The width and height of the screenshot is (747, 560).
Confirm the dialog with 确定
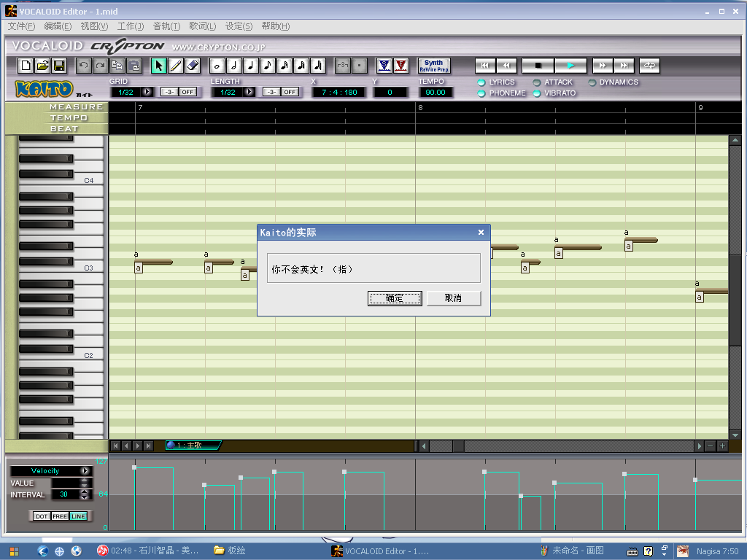pos(395,298)
